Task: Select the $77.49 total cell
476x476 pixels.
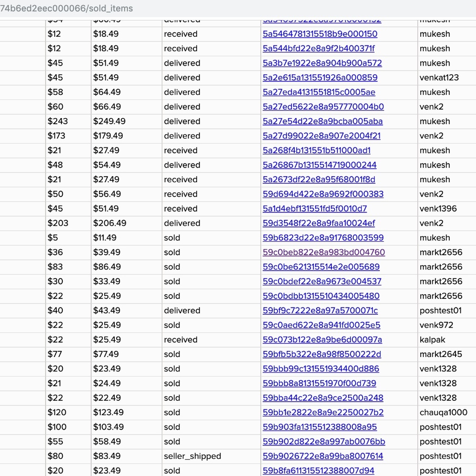Action: [x=126, y=354]
